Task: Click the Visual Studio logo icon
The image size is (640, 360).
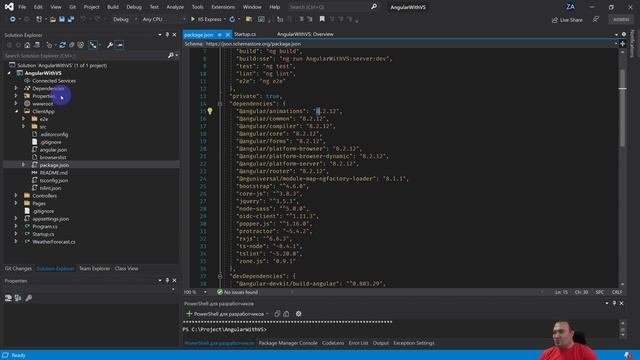Action: pos(9,7)
